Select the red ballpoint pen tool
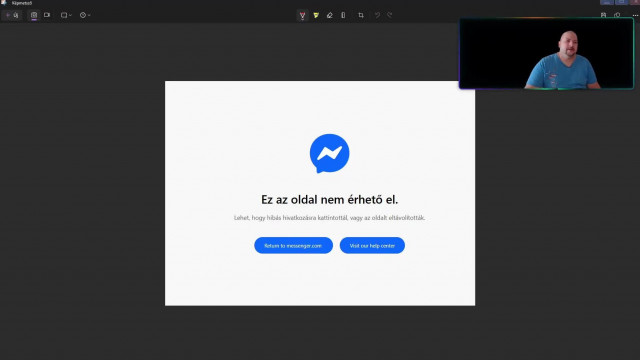 (302, 16)
